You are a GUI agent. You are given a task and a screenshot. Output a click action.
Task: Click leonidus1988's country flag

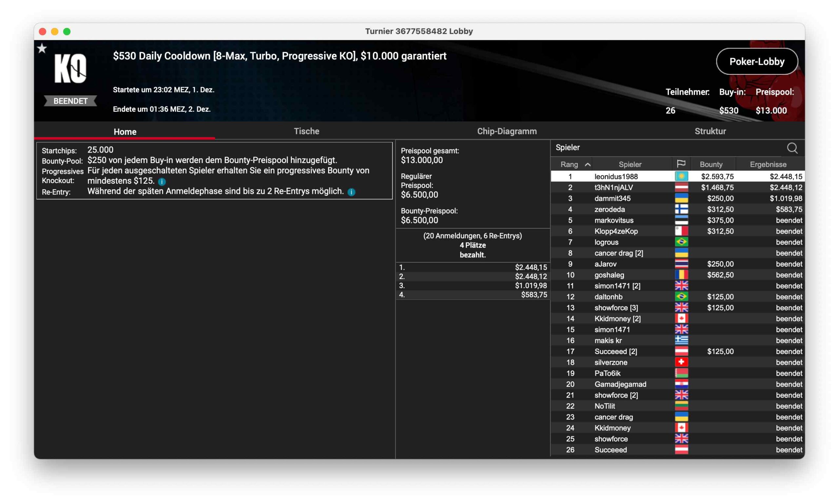point(681,176)
